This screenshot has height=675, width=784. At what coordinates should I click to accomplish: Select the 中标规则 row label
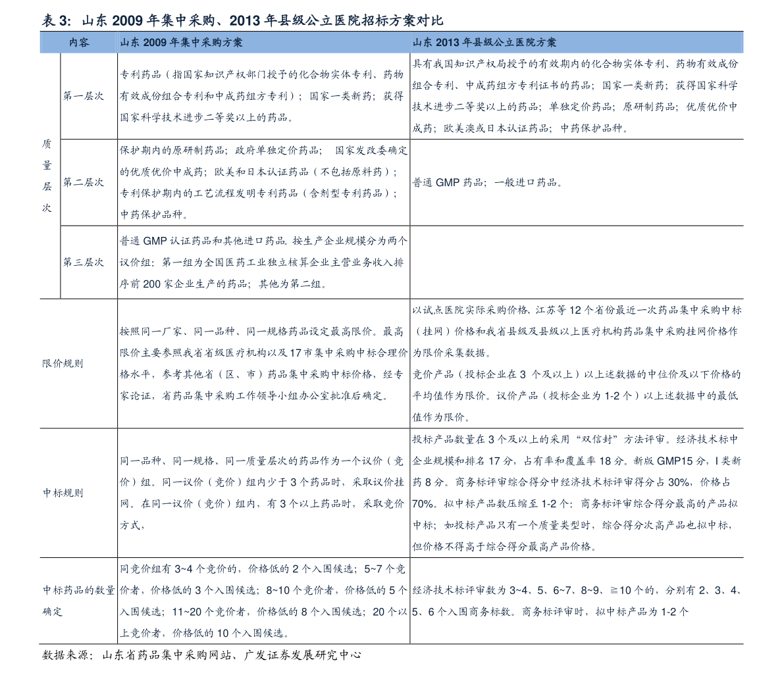[x=63, y=493]
